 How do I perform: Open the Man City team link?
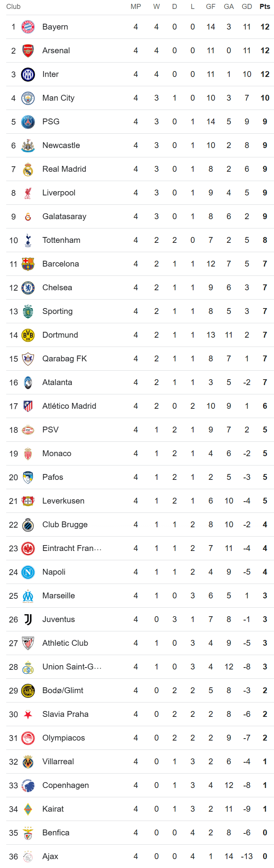(x=58, y=98)
